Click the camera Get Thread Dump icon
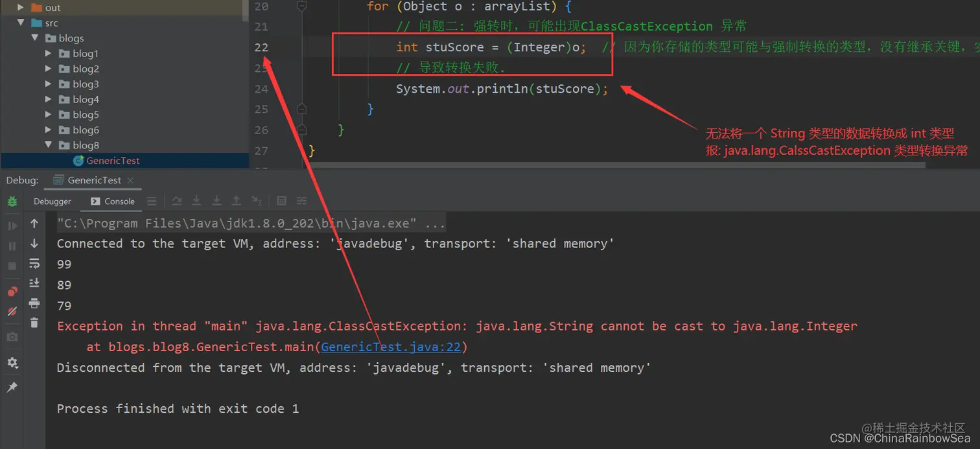 point(12,337)
